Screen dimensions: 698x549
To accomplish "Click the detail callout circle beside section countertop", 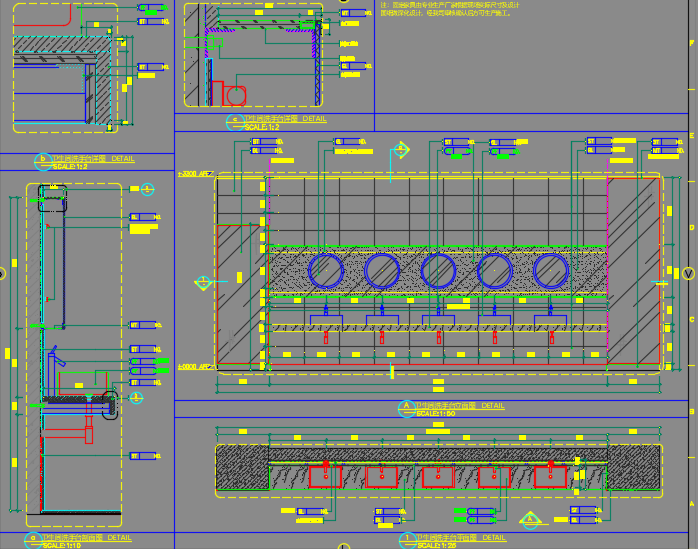I will 136,398.
